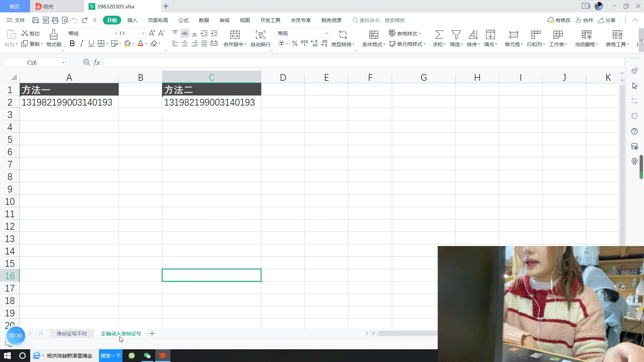Click the AutoSum (求和) sigma icon
The width and height of the screenshot is (644, 362).
[439, 35]
